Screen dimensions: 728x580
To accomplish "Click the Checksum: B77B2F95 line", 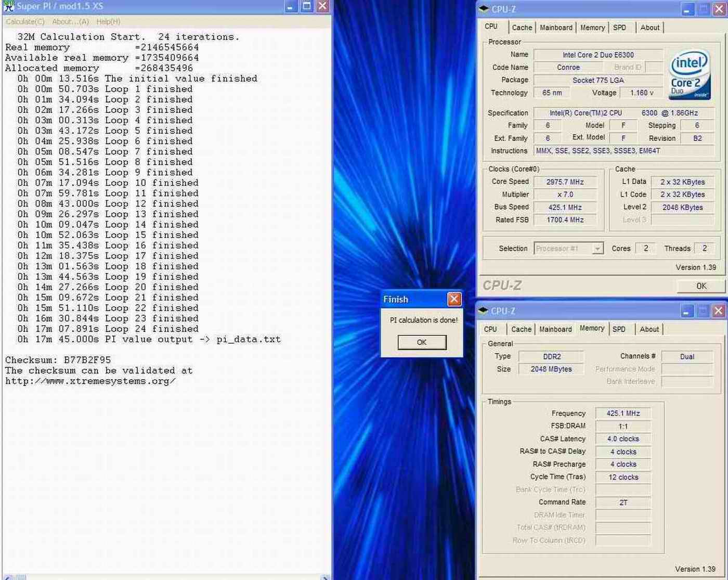I will 58,360.
